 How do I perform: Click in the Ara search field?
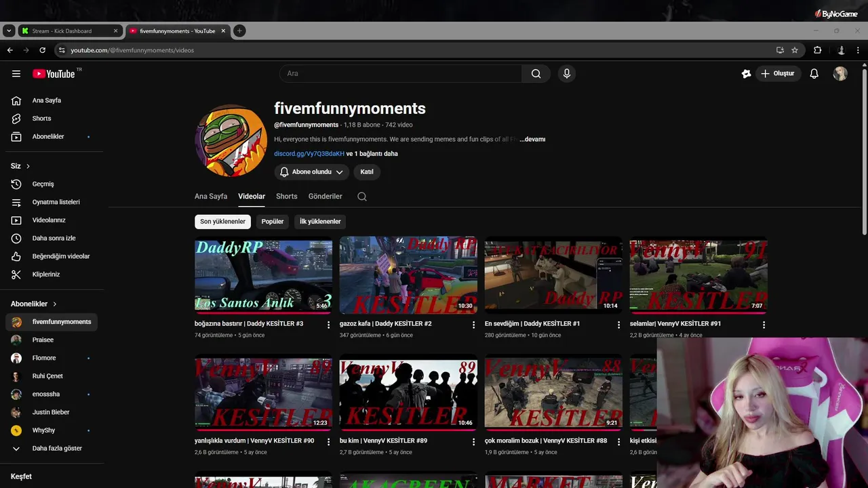(401, 74)
